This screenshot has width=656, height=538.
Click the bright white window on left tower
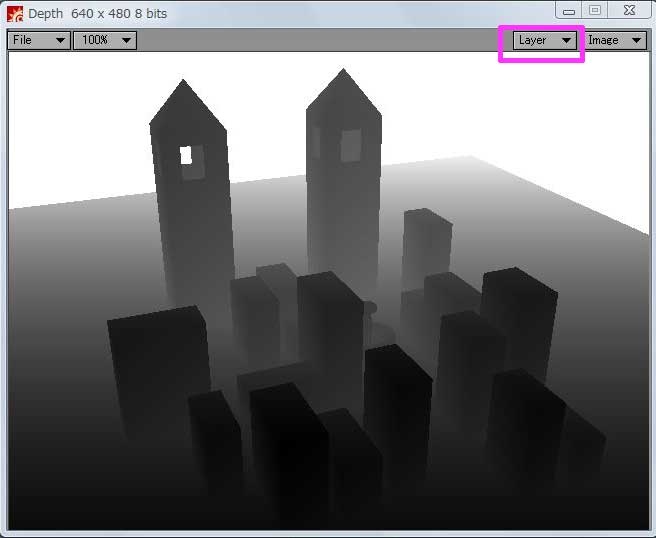pyautogui.click(x=185, y=155)
